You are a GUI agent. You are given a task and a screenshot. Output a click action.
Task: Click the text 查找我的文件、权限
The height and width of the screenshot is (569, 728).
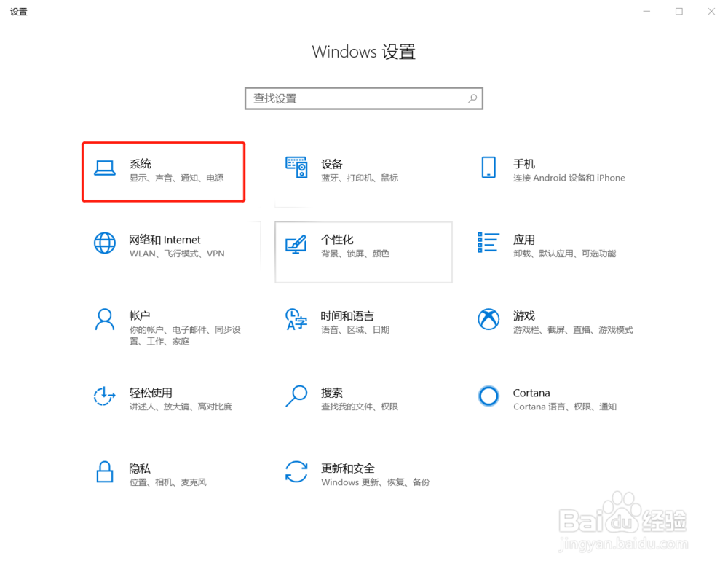[360, 407]
